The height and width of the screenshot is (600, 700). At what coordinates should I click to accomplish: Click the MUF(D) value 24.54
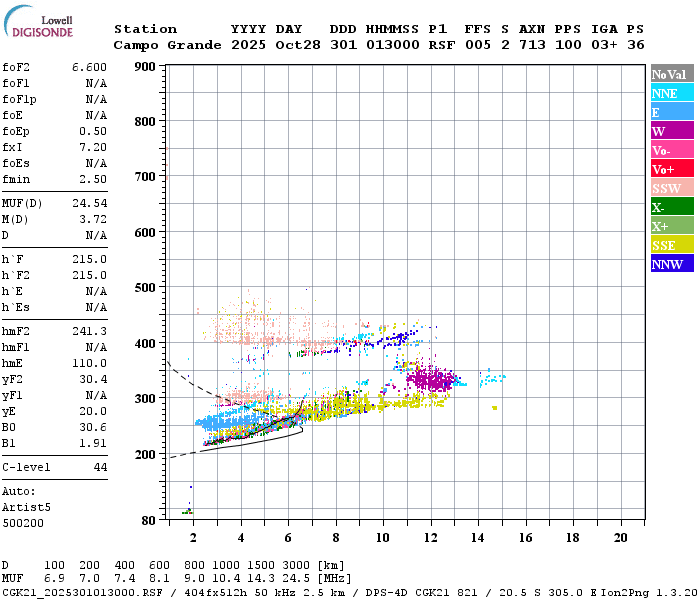pyautogui.click(x=89, y=203)
